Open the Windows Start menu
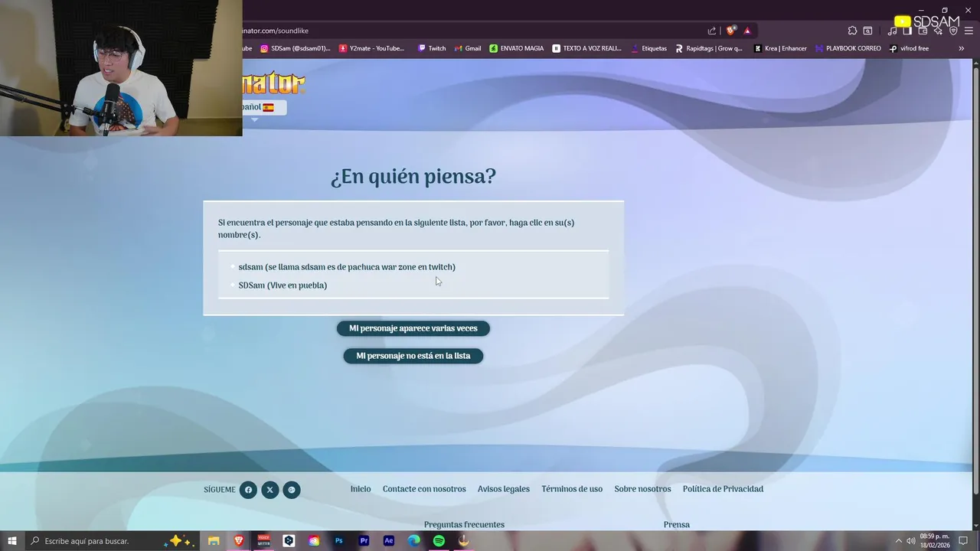 [11, 541]
